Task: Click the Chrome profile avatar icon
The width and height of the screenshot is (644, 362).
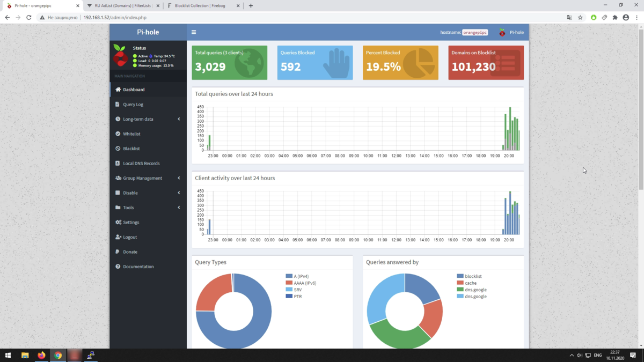Action: [626, 18]
